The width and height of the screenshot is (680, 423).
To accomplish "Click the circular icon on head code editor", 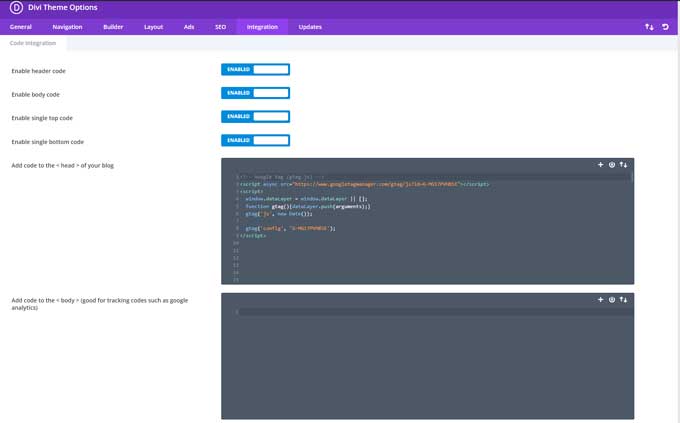I will pyautogui.click(x=611, y=165).
